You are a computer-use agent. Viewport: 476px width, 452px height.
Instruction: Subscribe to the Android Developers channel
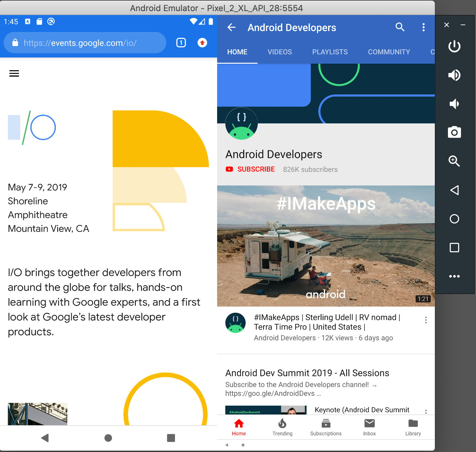250,169
